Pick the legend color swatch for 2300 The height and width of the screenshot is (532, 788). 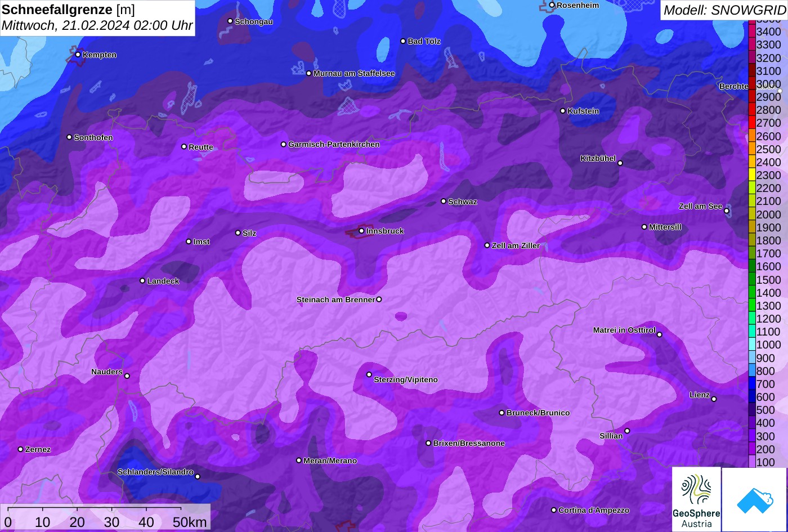(752, 173)
